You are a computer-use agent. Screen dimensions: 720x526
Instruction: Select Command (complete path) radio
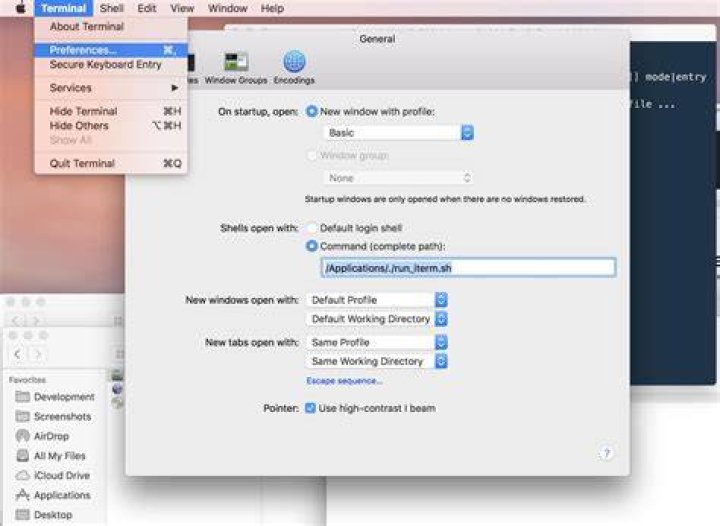[x=312, y=246]
